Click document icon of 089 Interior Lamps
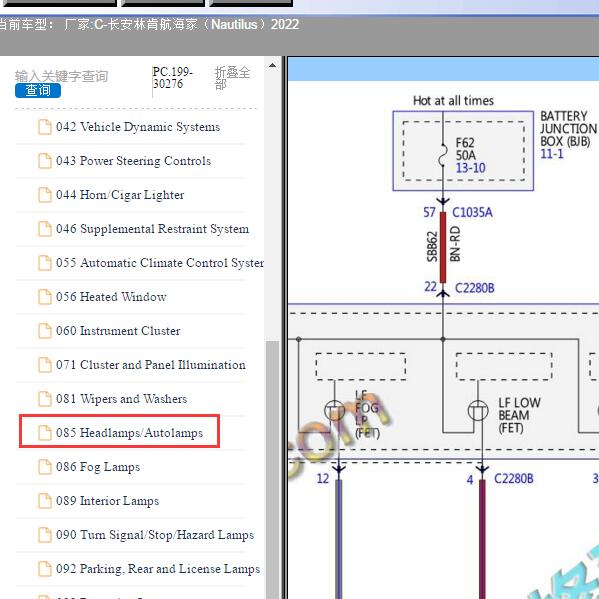 pos(45,501)
